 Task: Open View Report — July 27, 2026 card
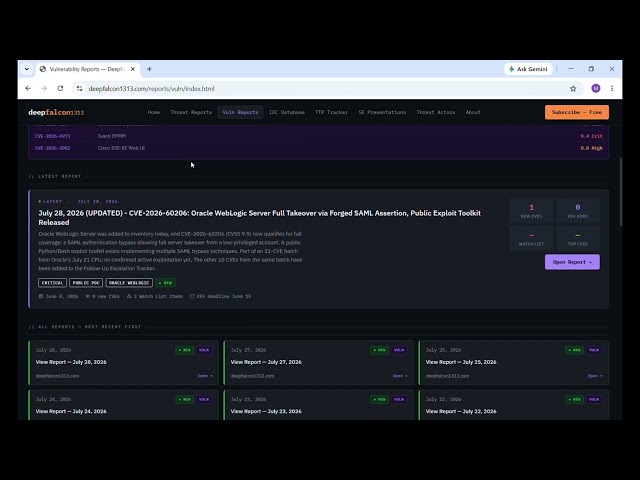point(318,363)
